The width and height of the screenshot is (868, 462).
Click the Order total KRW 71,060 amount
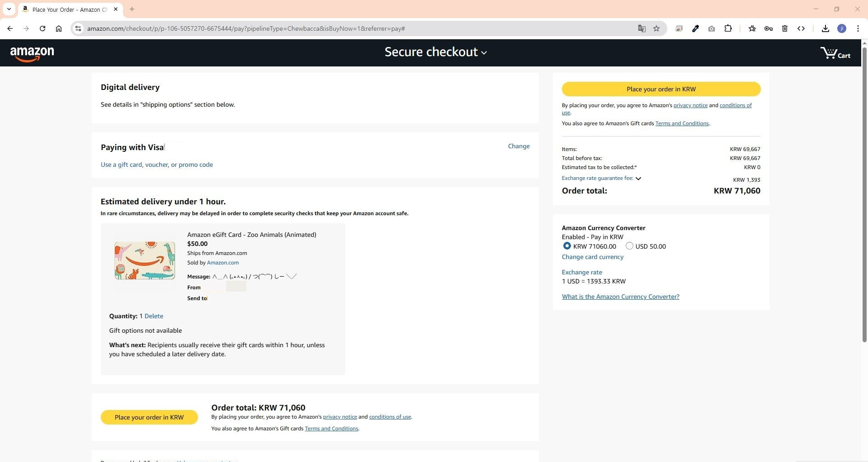click(x=736, y=191)
